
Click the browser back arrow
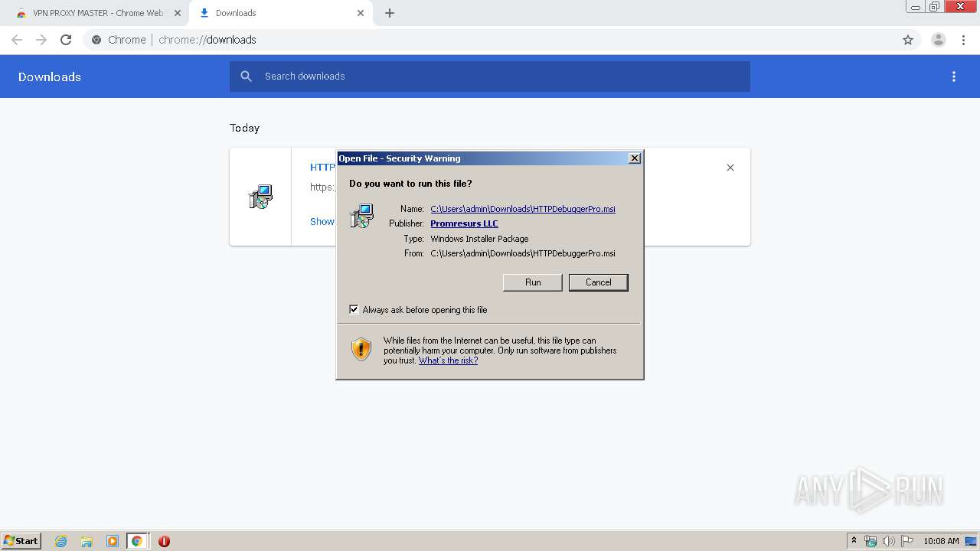[17, 40]
